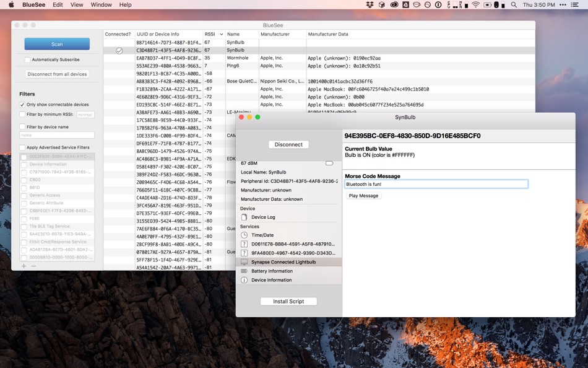Click the blue Scan button
The width and height of the screenshot is (588, 368).
tap(57, 44)
